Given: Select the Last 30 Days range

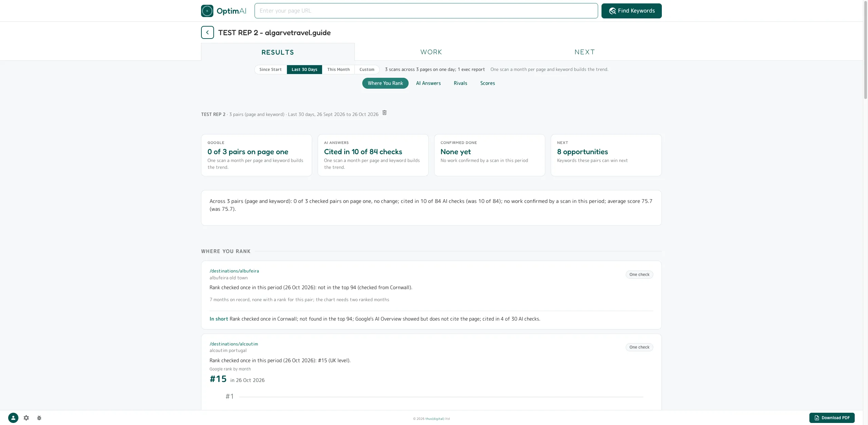Looking at the screenshot, I should 304,70.
